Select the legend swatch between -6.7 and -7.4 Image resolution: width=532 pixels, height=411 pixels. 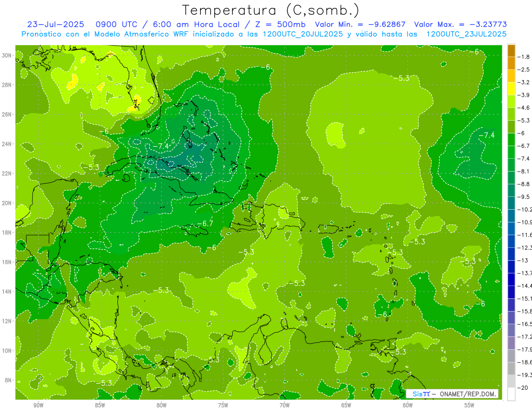pyautogui.click(x=511, y=152)
